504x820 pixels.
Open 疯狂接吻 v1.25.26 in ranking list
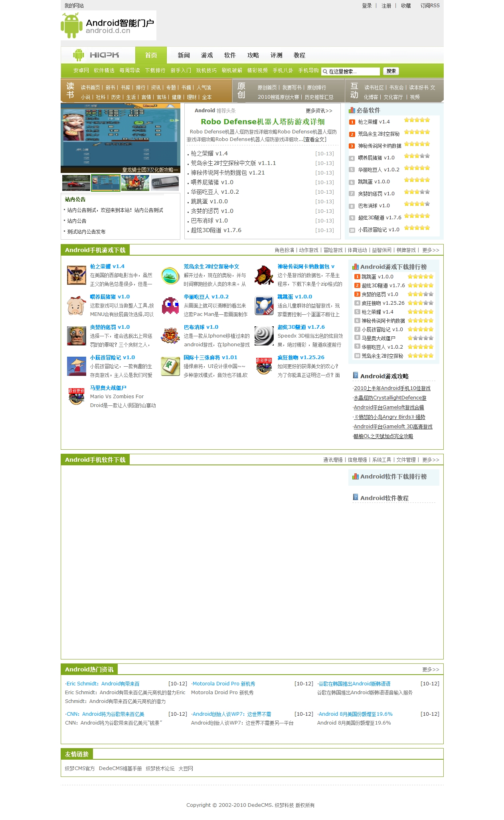[x=383, y=303]
